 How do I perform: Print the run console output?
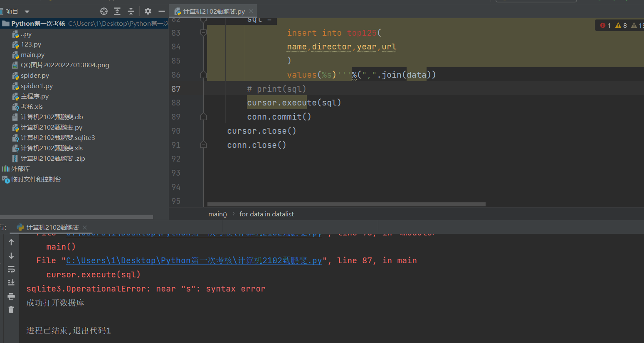pos(11,296)
